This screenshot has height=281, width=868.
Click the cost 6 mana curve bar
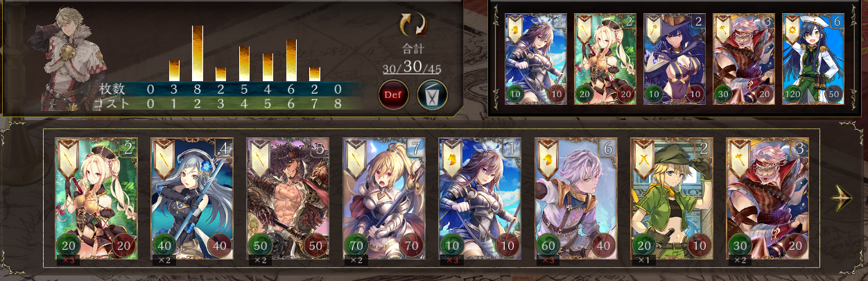pos(291,60)
